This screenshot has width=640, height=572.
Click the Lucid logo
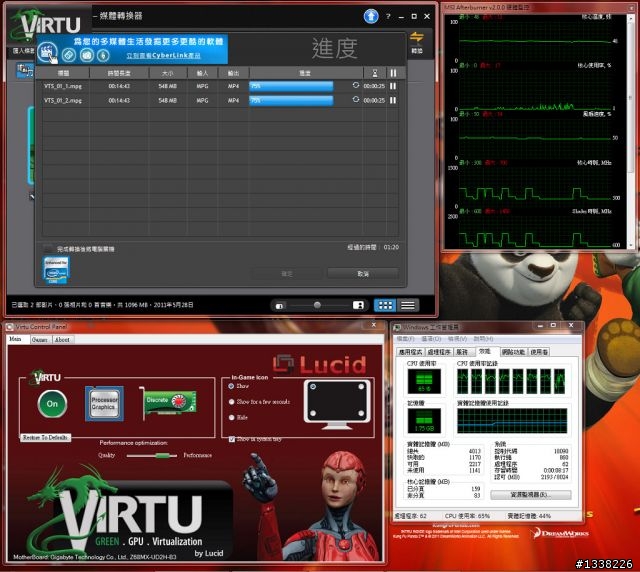(320, 364)
